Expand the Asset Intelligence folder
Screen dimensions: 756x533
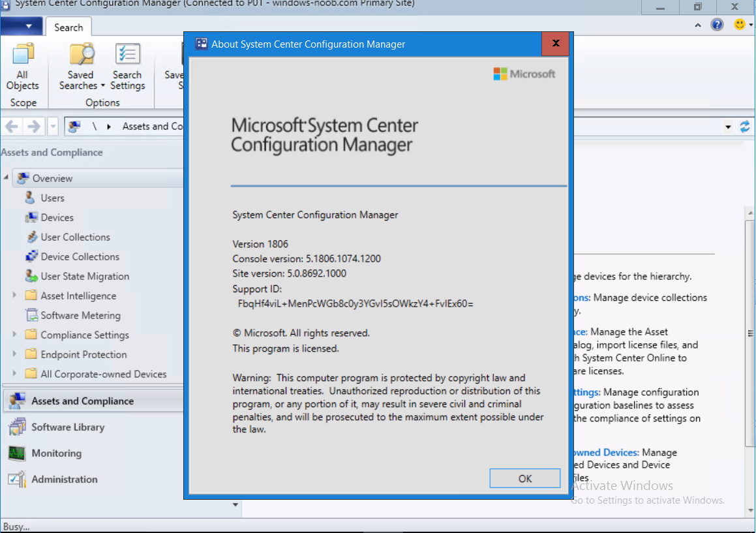click(x=14, y=295)
